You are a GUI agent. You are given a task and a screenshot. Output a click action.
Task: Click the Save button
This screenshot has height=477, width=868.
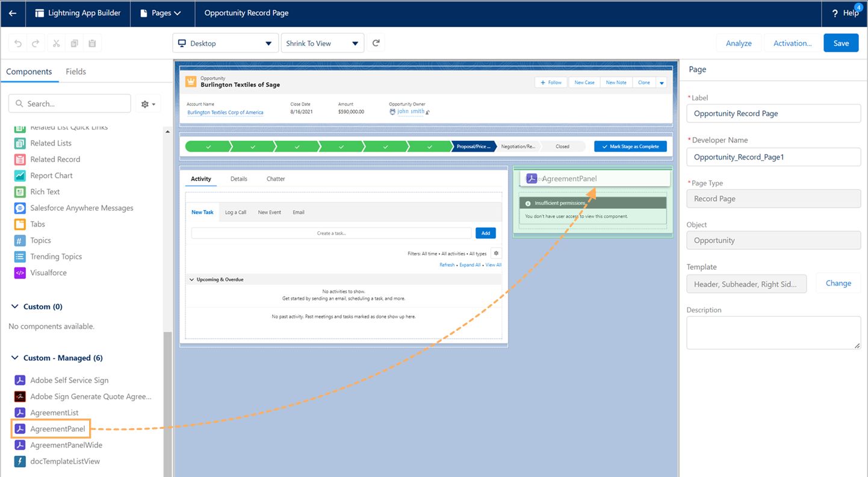click(841, 43)
